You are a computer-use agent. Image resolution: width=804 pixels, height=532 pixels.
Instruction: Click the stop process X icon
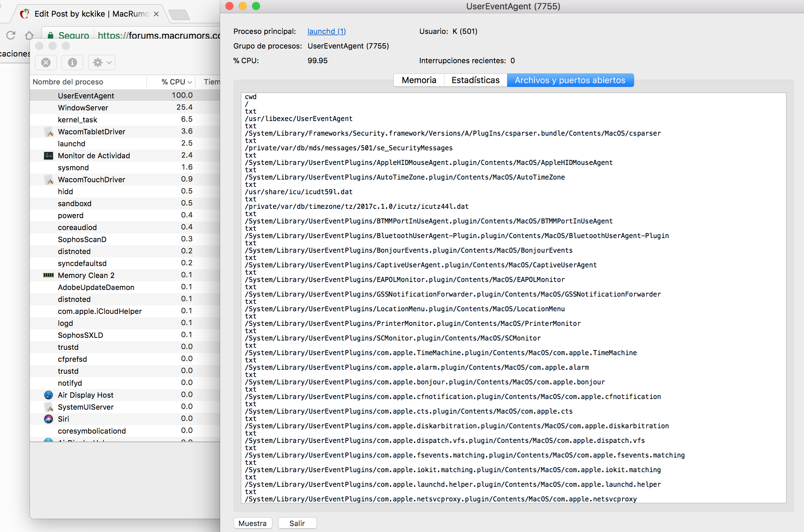[46, 63]
